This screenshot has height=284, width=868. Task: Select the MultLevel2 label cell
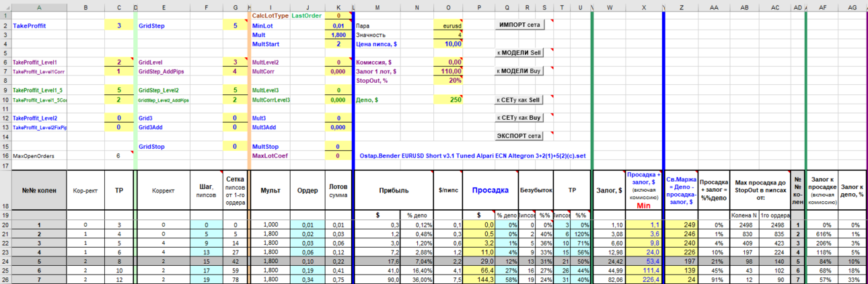pyautogui.click(x=270, y=62)
